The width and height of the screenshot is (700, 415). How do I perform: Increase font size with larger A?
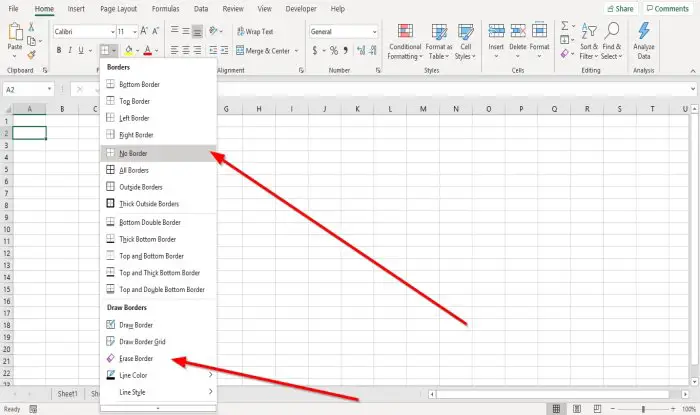(144, 31)
